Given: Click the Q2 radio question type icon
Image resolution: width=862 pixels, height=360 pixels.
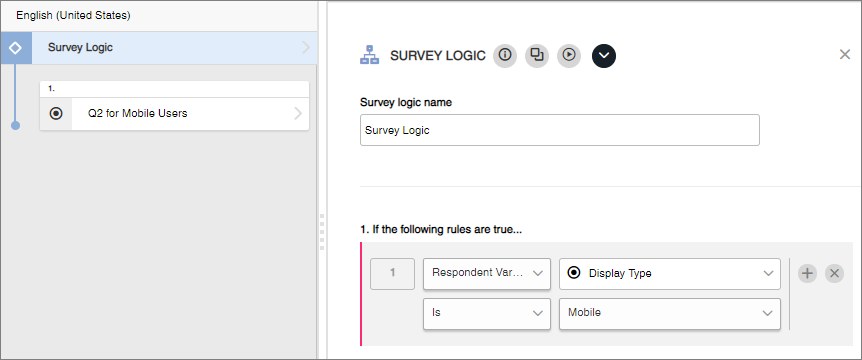Looking at the screenshot, I should 56,114.
